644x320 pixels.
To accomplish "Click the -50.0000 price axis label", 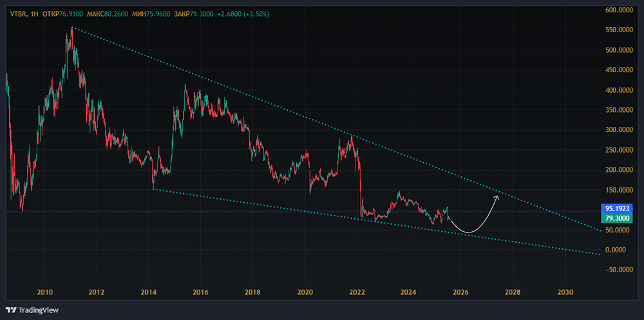I will click(618, 270).
